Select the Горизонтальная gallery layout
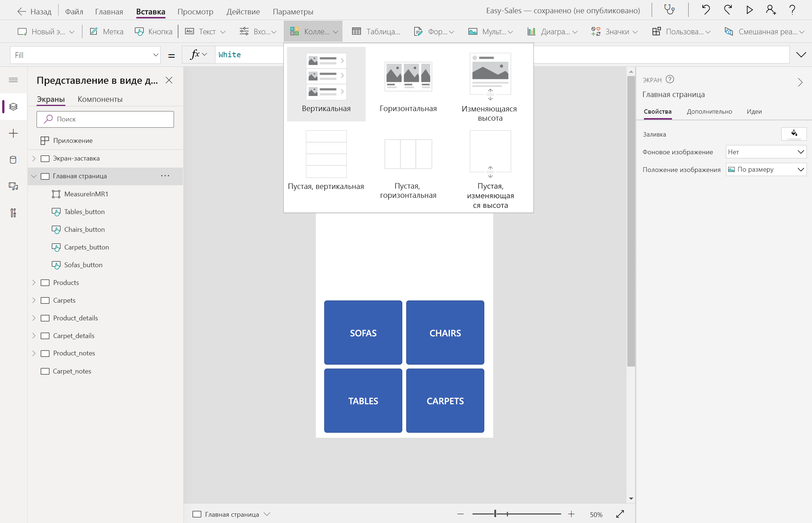Screen dimensions: 812x523 point(408,85)
